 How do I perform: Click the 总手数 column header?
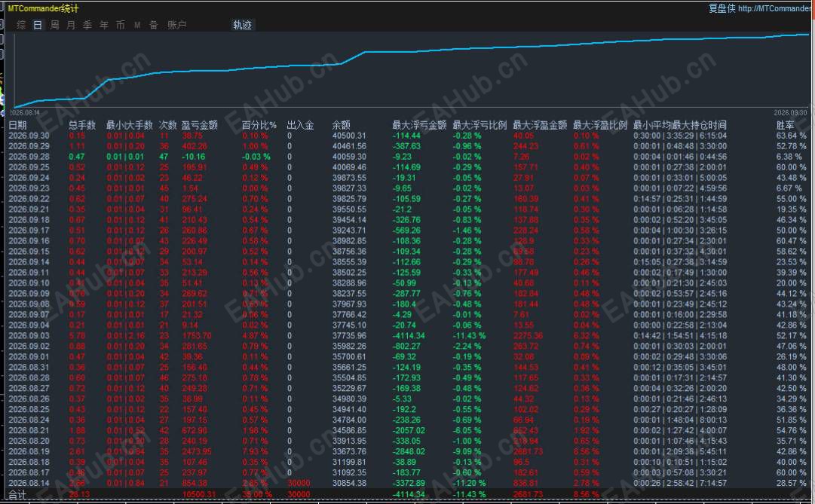82,125
